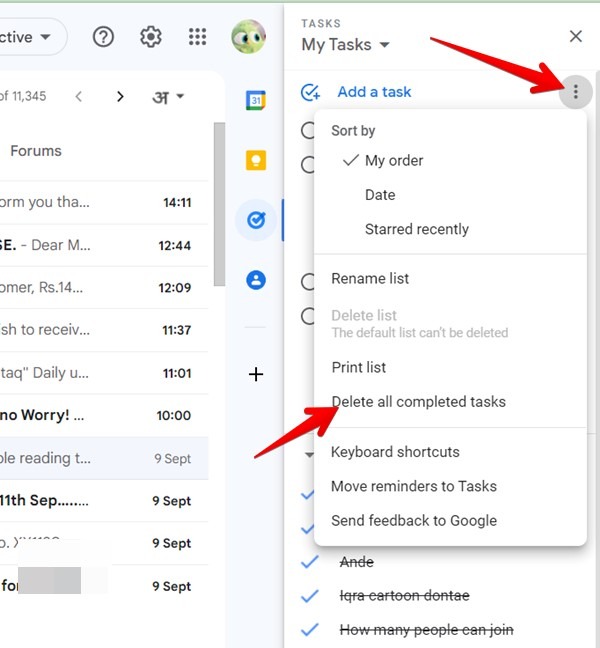Uncheck completed task Ande
The height and width of the screenshot is (648, 600).
pyautogui.click(x=310, y=562)
